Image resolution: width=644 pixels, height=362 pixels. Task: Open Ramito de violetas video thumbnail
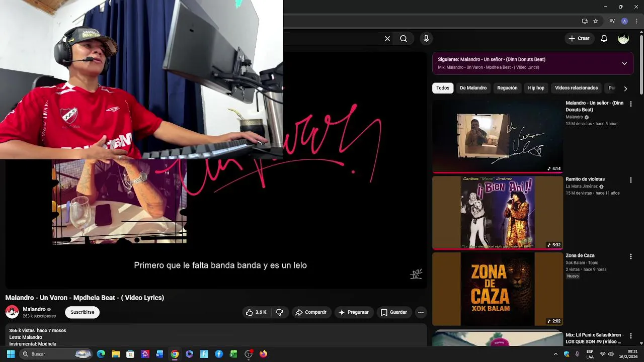point(498,213)
